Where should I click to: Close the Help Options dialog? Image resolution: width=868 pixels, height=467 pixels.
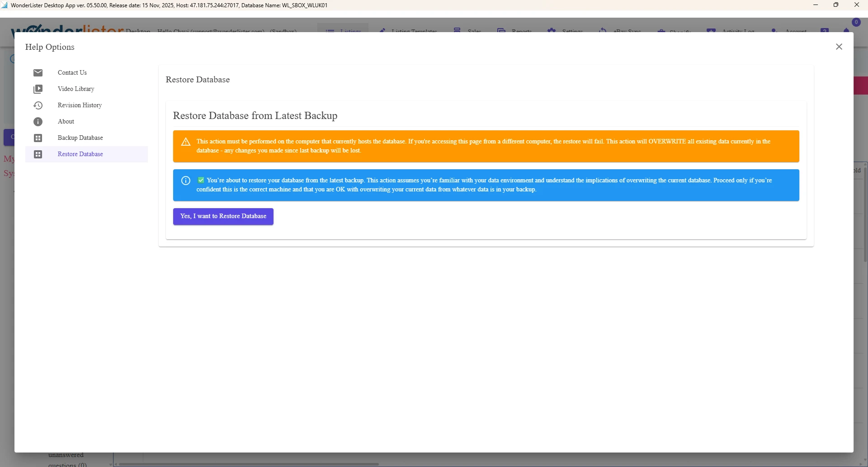coord(839,47)
